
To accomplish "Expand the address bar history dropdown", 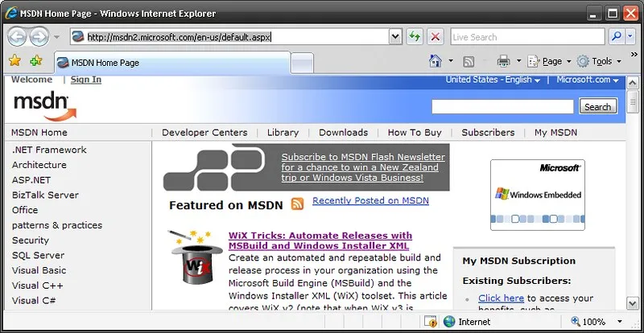I will pyautogui.click(x=394, y=37).
